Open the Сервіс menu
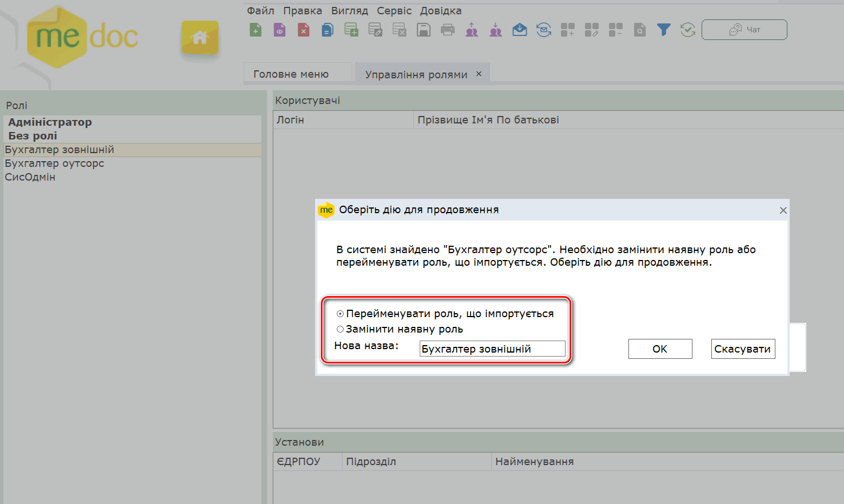This screenshot has width=844, height=504. tap(394, 11)
